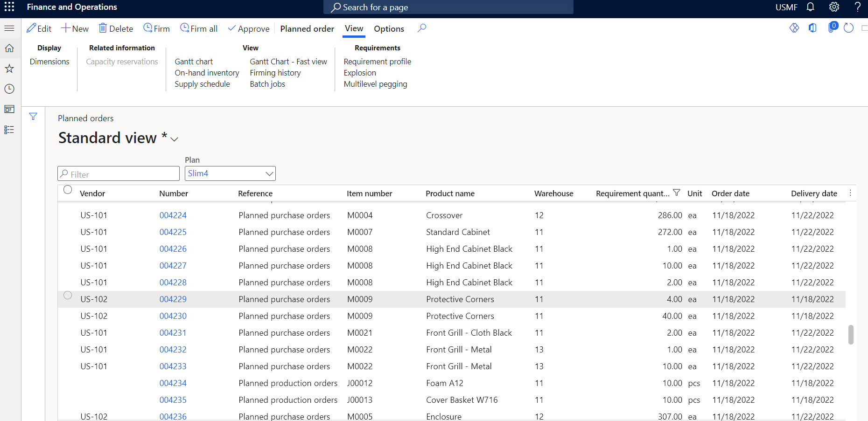868x421 pixels.
Task: Click the vertical scrollbar thumb in the grid
Action: coord(851,335)
